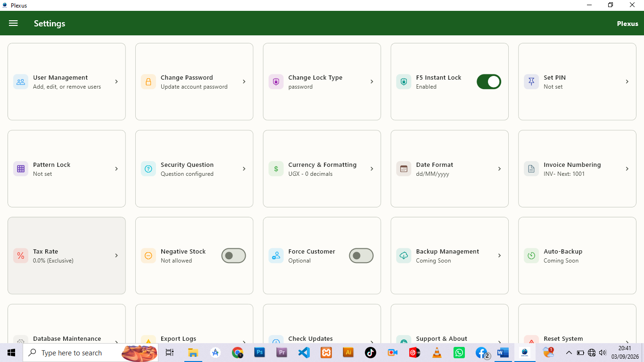
Task: Turn on the Force Customer toggle
Action: [x=361, y=255]
